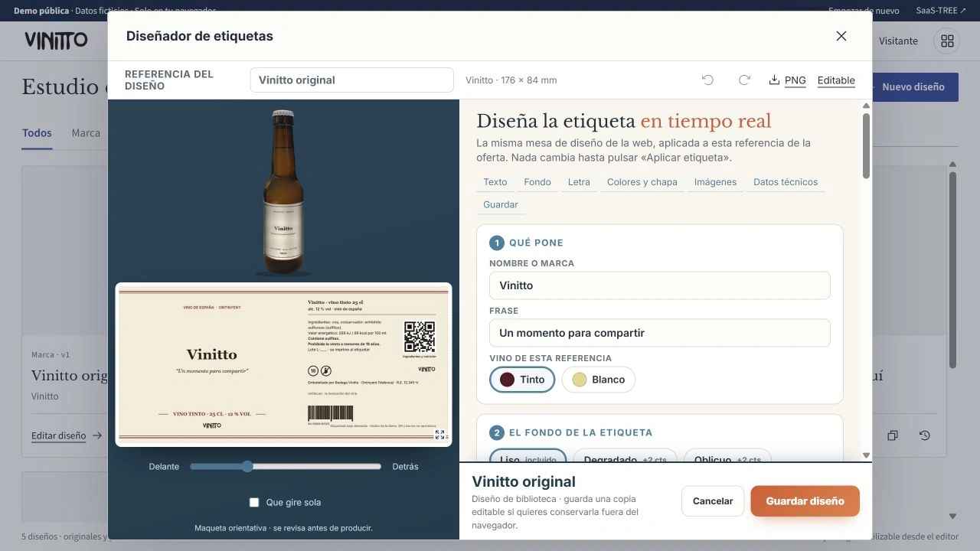Expand the flat label preview to fullscreen
Viewport: 980px width, 551px height.
(439, 435)
